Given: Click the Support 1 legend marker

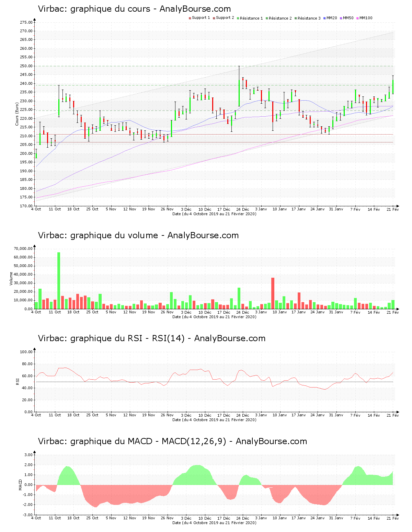Looking at the screenshot, I should (190, 18).
